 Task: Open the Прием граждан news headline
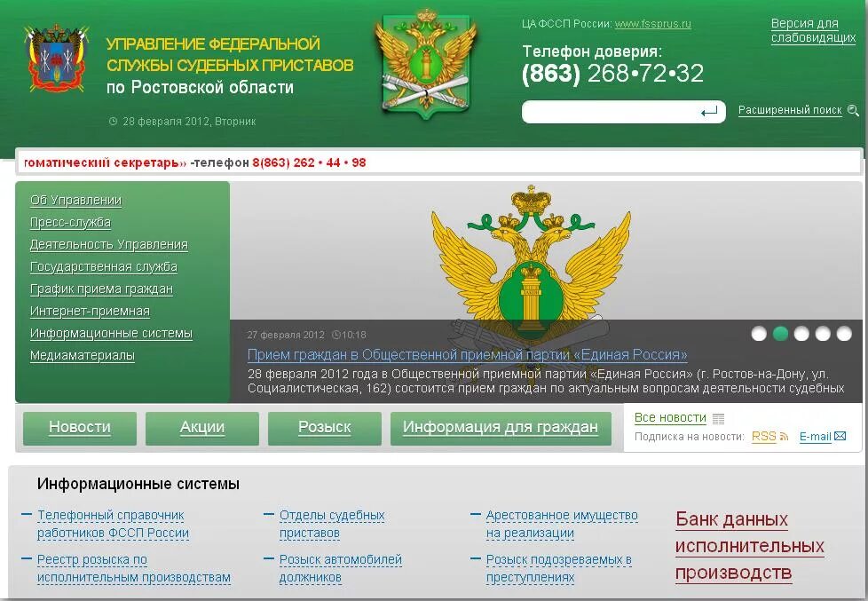pos(467,354)
